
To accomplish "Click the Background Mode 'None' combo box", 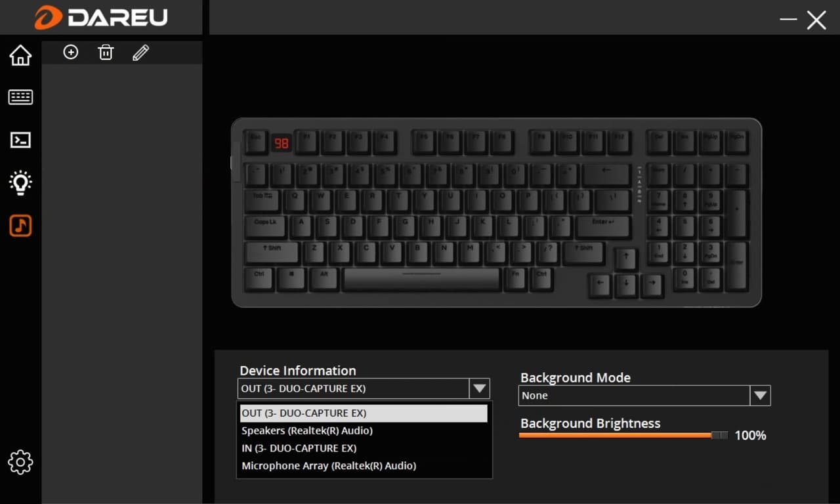I will (644, 396).
